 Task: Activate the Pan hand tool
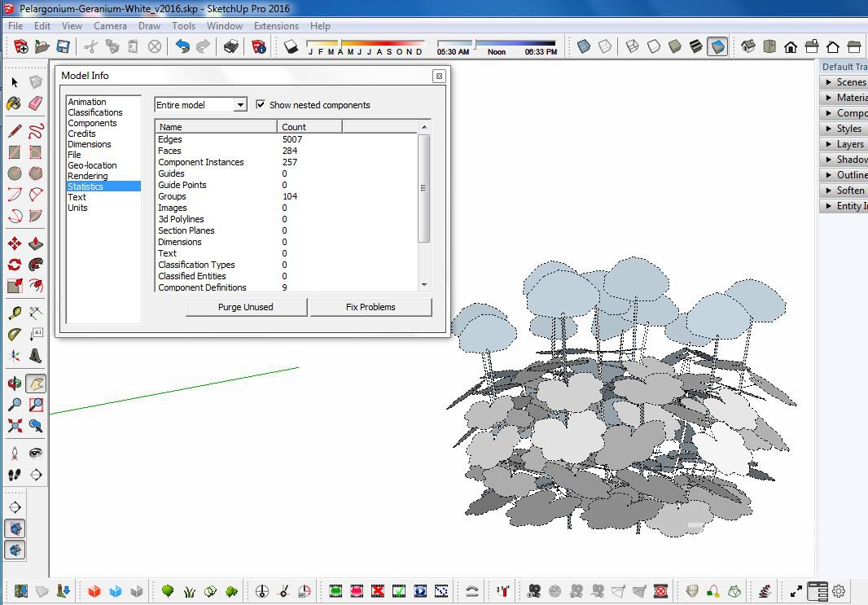(x=36, y=384)
